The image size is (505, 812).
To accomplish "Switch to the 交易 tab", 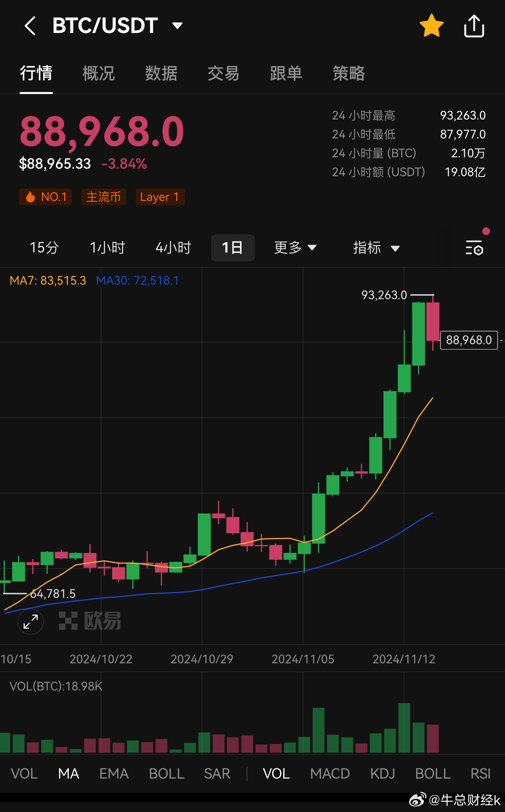I will coord(223,74).
